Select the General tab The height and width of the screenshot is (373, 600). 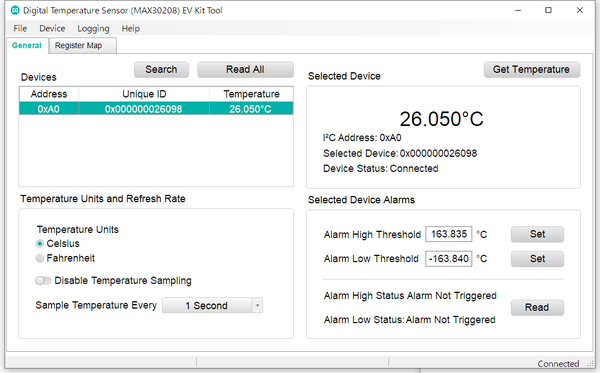tap(27, 46)
